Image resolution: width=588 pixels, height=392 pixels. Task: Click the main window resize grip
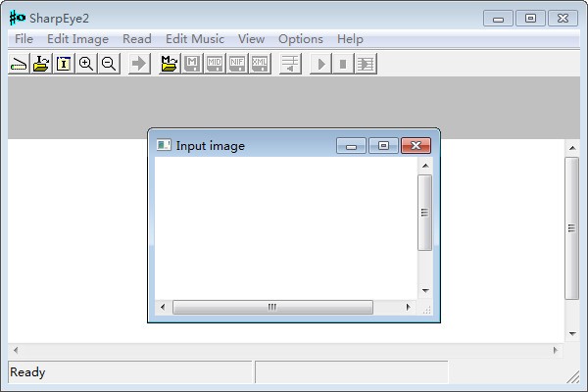[573, 377]
